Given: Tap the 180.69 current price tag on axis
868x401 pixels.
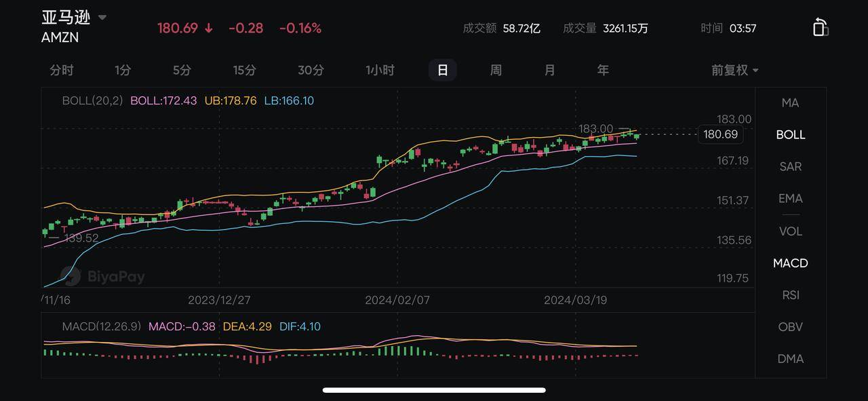Looking at the screenshot, I should [x=720, y=134].
